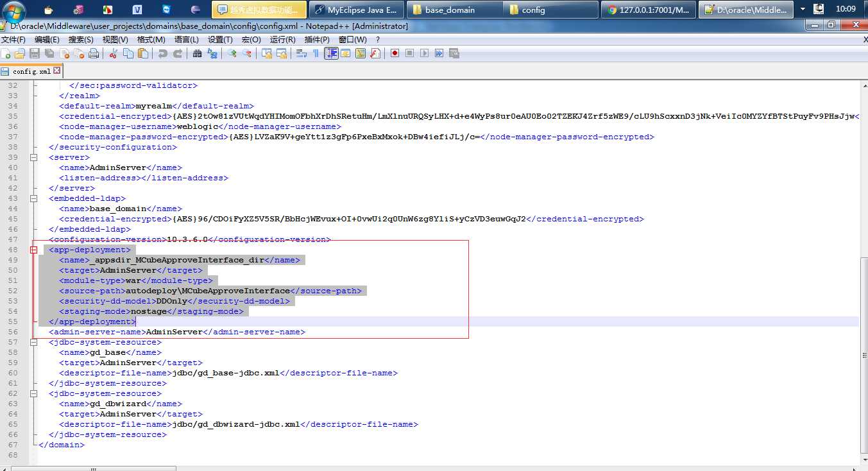Open the 语言(L) menu

187,40
